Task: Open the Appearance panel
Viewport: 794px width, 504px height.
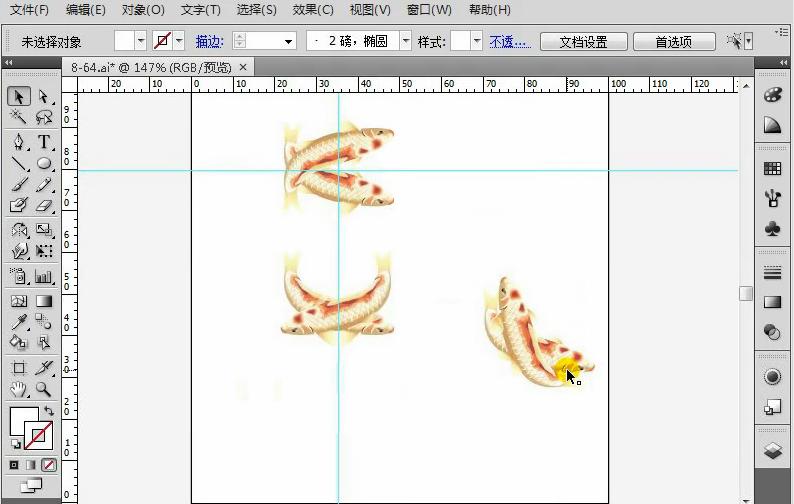Action: coord(772,376)
